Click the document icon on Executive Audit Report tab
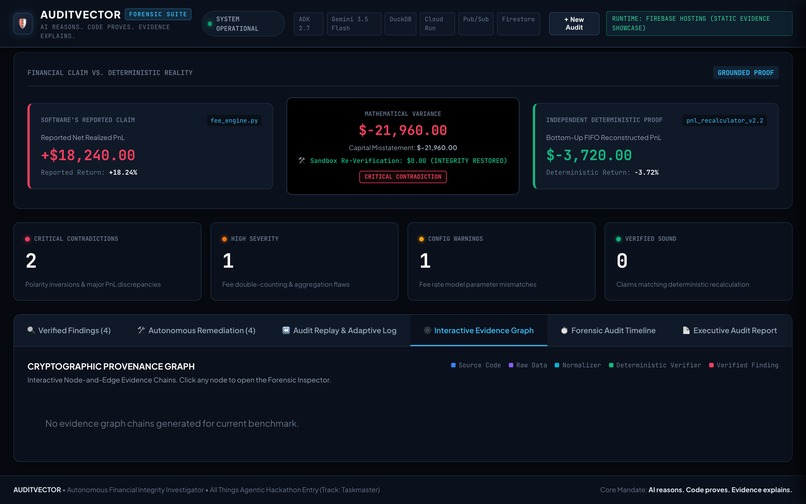 pos(686,330)
